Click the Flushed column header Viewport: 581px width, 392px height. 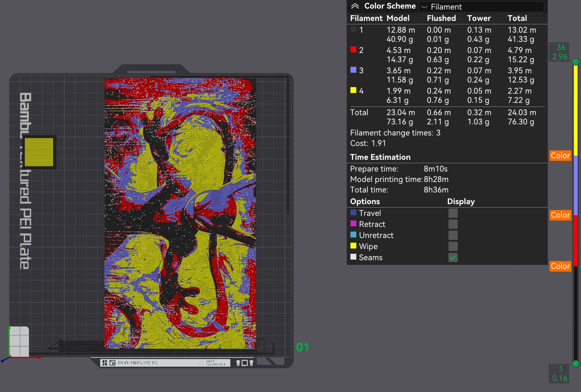pyautogui.click(x=441, y=18)
